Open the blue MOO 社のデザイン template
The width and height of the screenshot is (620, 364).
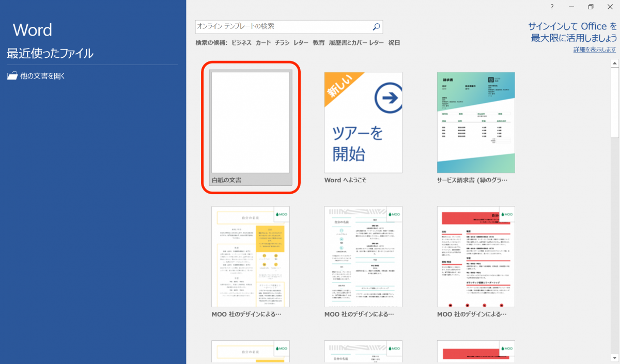click(363, 257)
